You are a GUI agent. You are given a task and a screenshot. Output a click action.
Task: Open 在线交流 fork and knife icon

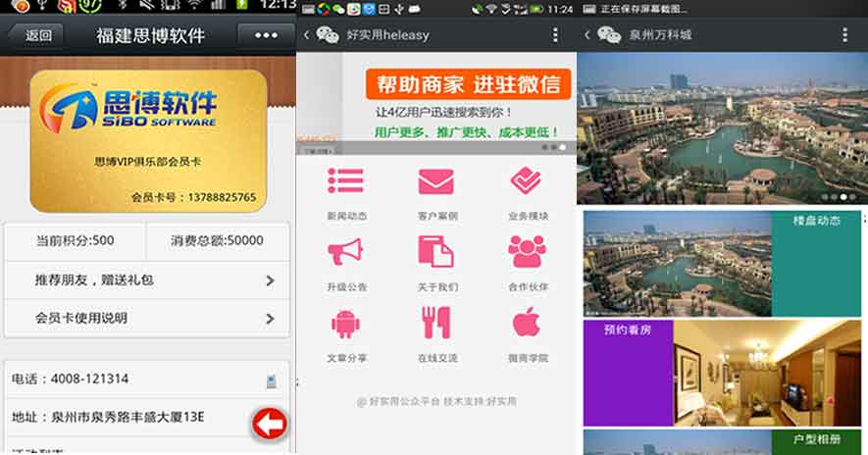(436, 324)
